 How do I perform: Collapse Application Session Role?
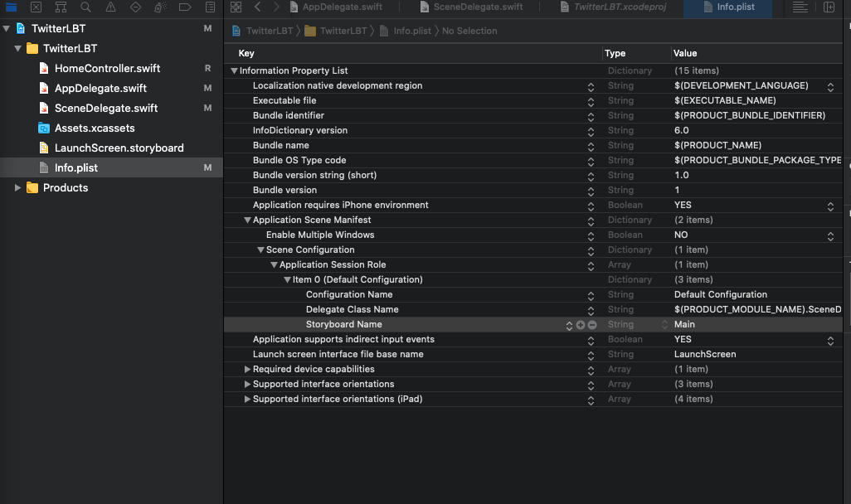(274, 264)
